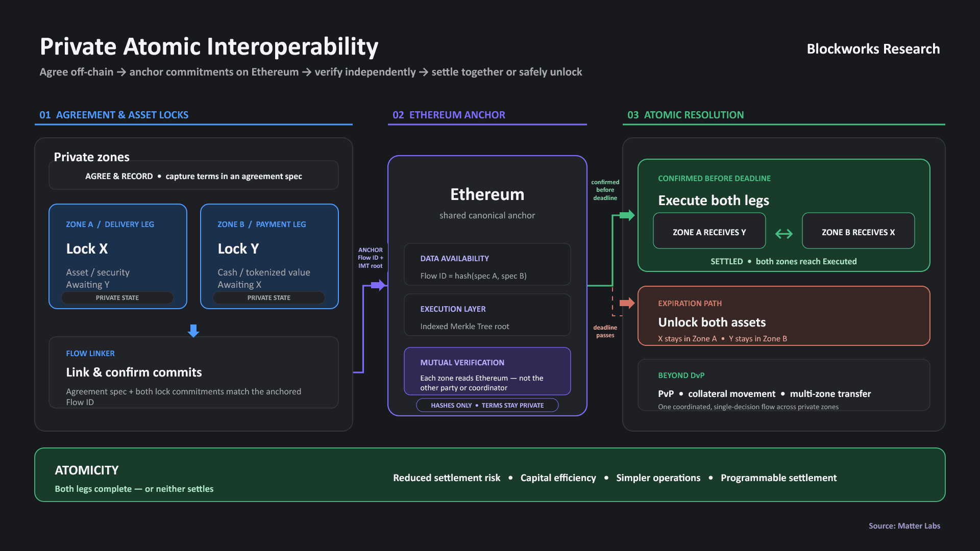Click the Simpler operations text
This screenshot has width=980, height=551.
(x=658, y=478)
